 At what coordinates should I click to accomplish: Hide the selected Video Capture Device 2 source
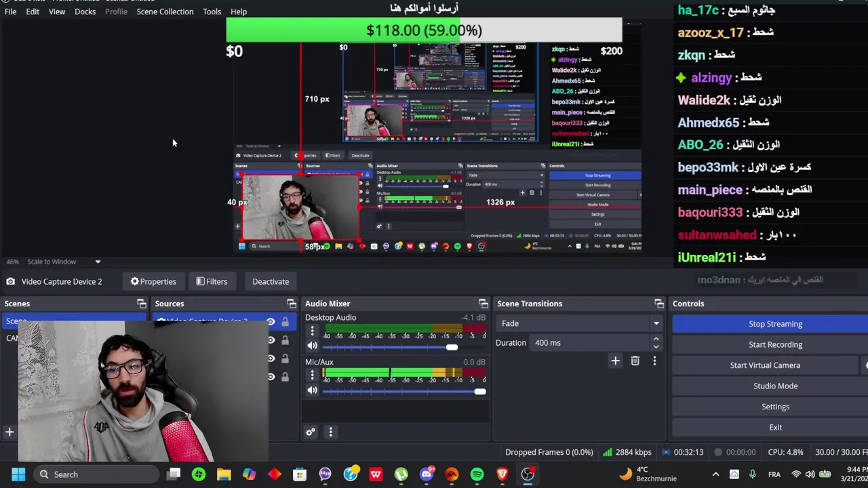click(x=271, y=322)
